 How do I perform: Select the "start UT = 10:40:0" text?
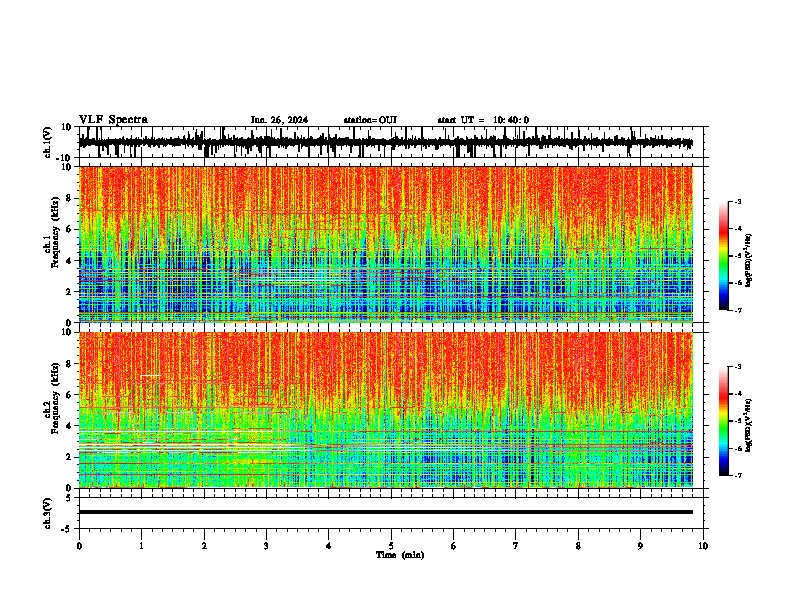click(x=483, y=120)
